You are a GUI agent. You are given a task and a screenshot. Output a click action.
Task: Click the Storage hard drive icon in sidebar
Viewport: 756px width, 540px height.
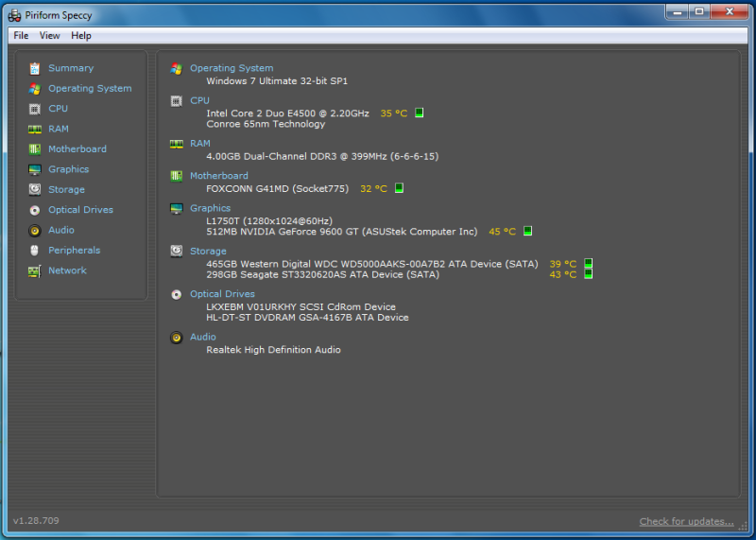coord(34,190)
